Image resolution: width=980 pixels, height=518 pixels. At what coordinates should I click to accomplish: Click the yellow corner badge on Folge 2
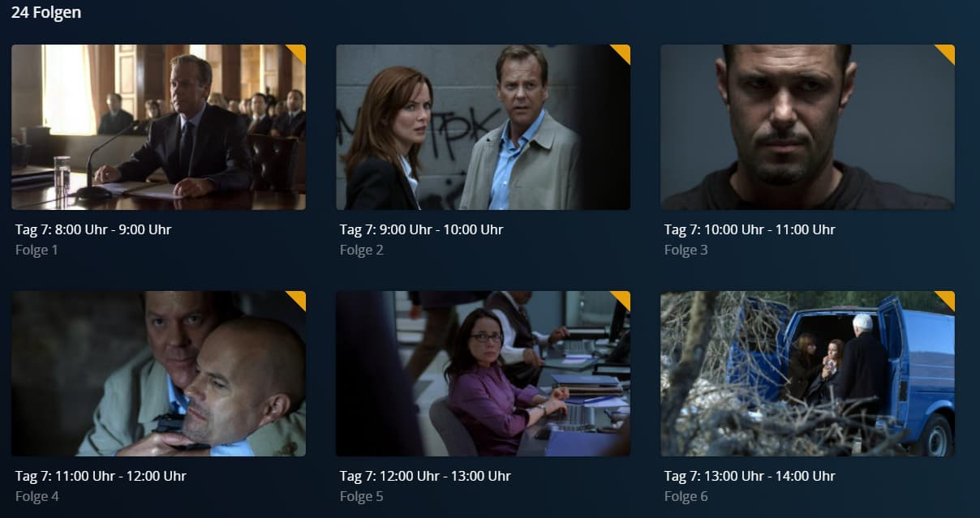623,51
